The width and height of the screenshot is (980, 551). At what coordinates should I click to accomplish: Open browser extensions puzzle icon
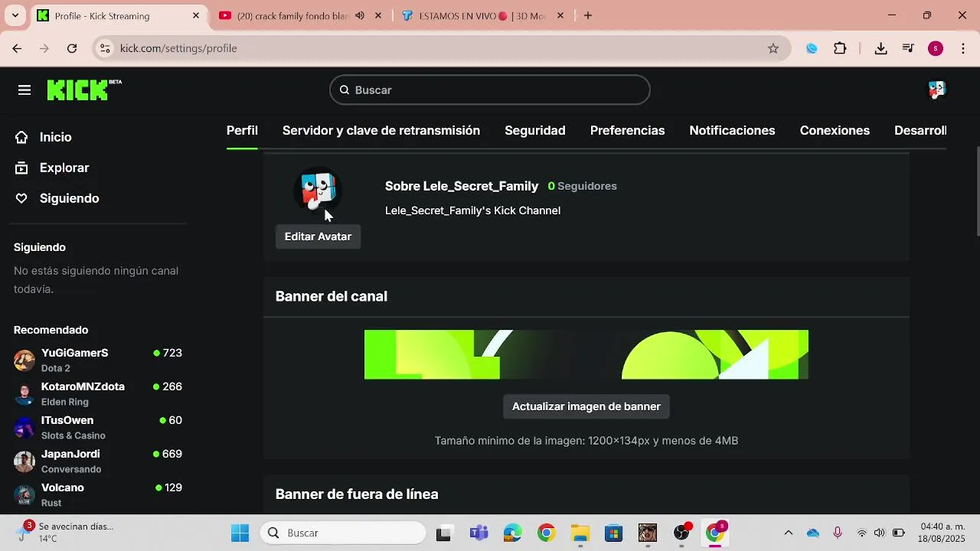pos(840,48)
